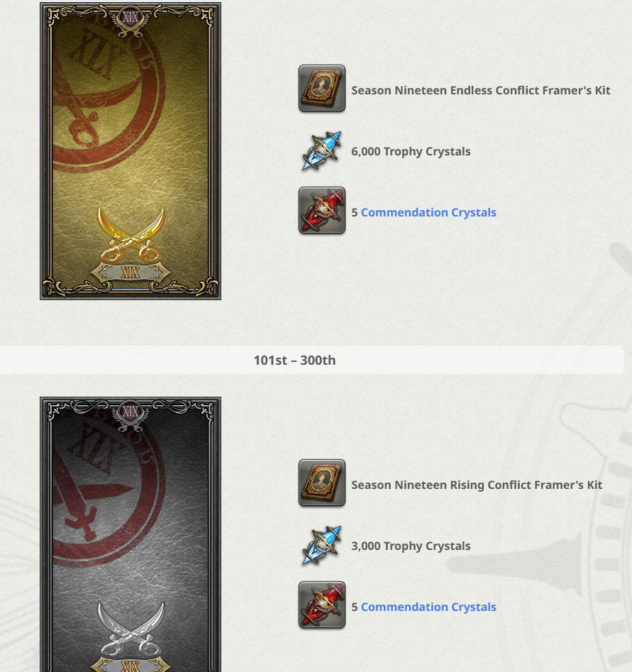The image size is (632, 672).
Task: Click the 6,000 Trophy Crystals blue crystal icon
Action: pyautogui.click(x=322, y=151)
